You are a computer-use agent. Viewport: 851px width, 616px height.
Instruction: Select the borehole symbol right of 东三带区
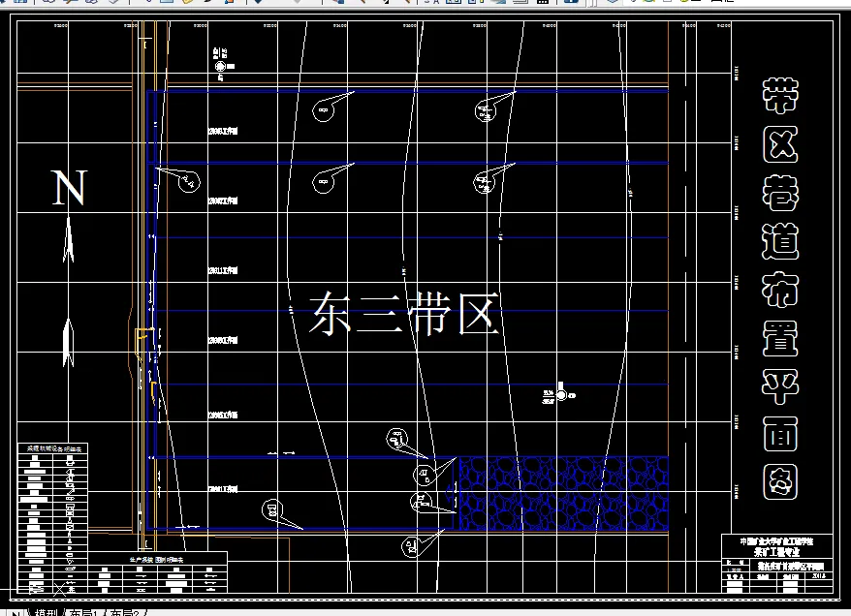point(561,395)
